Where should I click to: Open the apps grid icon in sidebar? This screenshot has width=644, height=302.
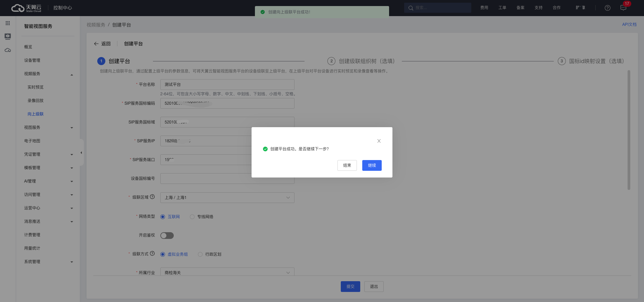pos(8,23)
